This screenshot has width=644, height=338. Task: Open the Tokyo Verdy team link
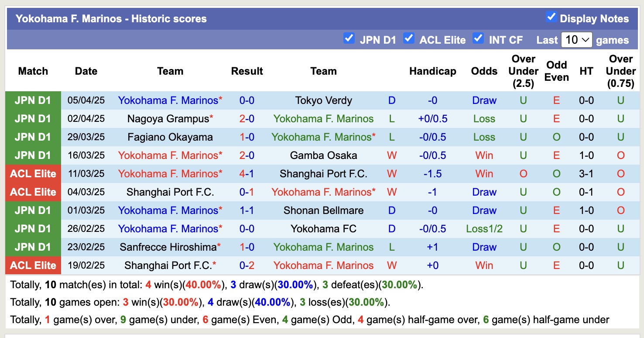point(324,100)
